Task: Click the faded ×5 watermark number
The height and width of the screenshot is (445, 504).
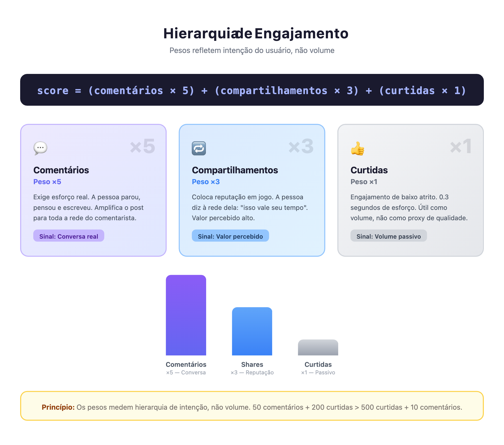Action: tap(143, 146)
